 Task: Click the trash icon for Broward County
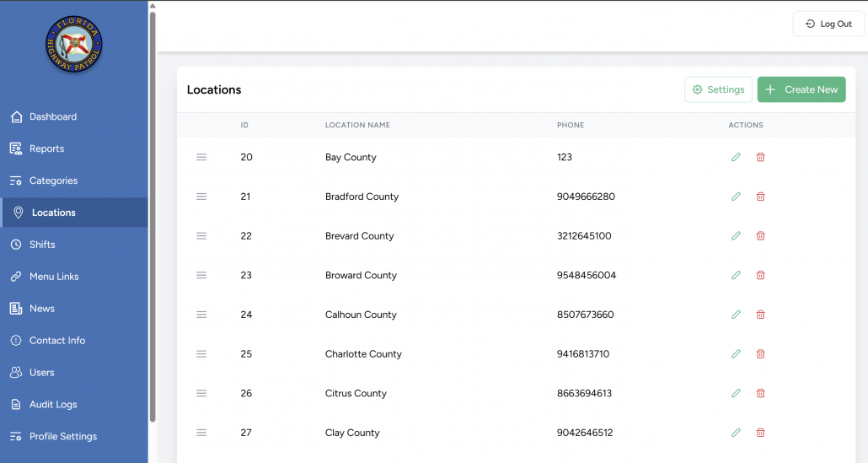[760, 275]
